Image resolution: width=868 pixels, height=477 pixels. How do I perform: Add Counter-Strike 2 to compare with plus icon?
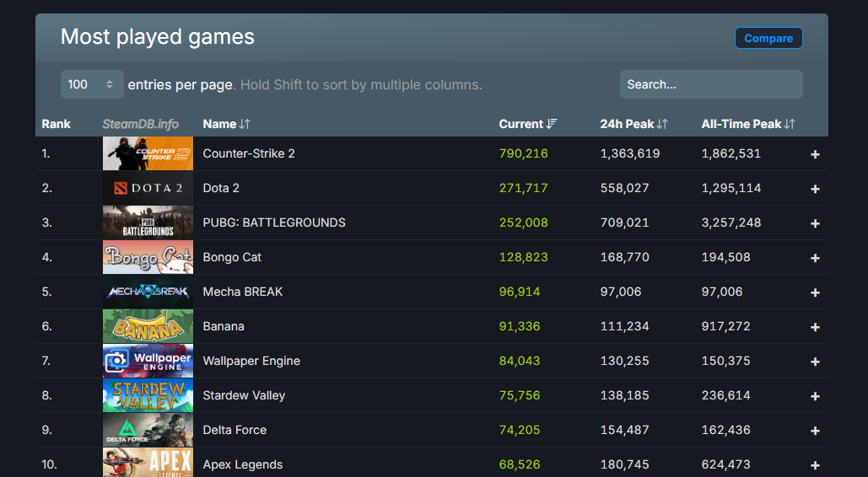point(815,154)
